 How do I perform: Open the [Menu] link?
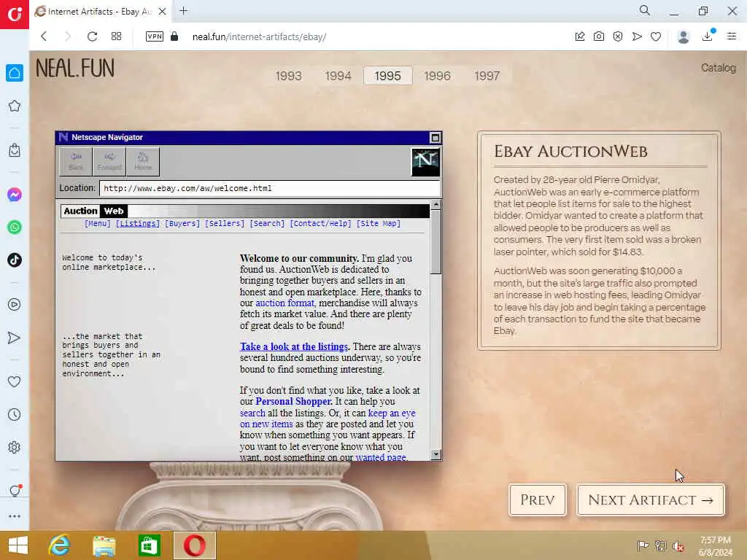tap(98, 223)
